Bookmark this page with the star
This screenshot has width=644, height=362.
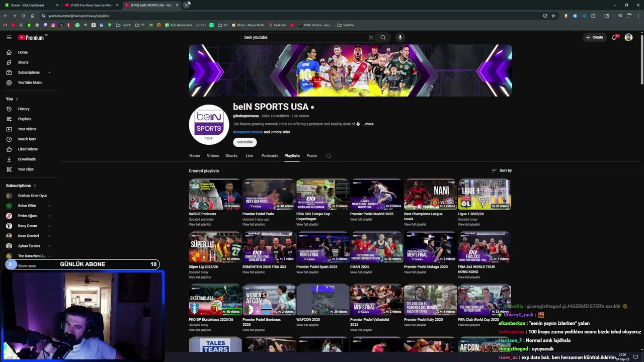pos(553,16)
